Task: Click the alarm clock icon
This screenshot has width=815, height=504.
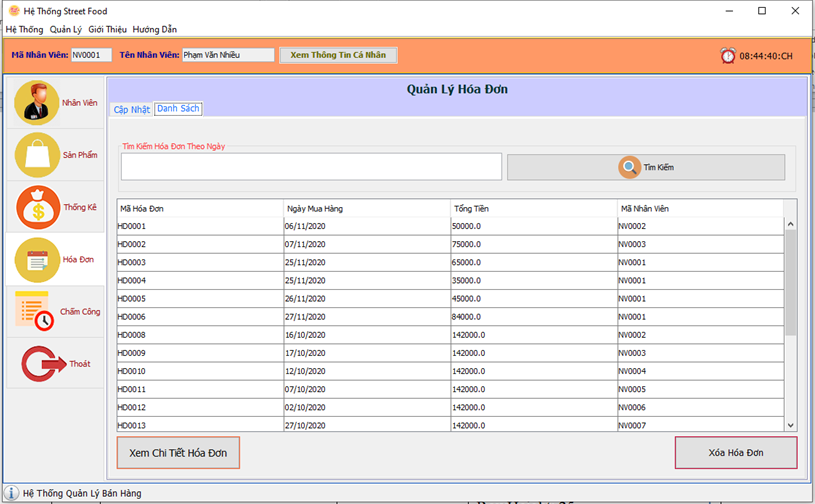Action: [x=728, y=56]
